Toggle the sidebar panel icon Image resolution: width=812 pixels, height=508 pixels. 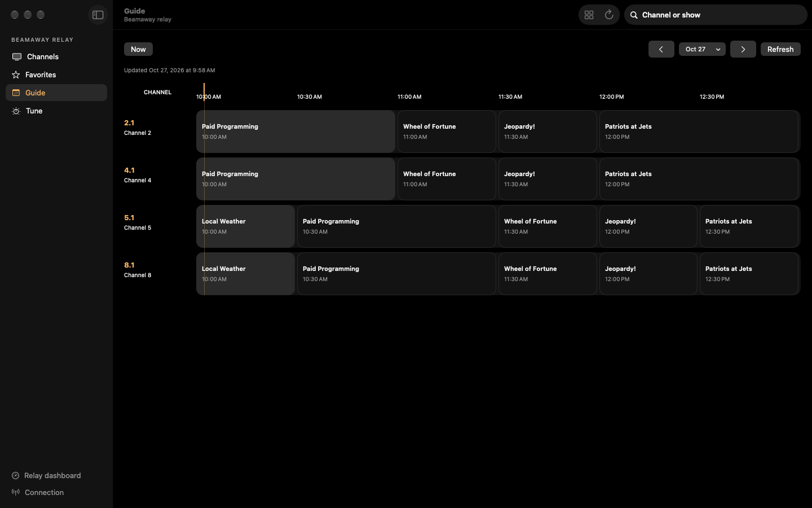click(98, 15)
